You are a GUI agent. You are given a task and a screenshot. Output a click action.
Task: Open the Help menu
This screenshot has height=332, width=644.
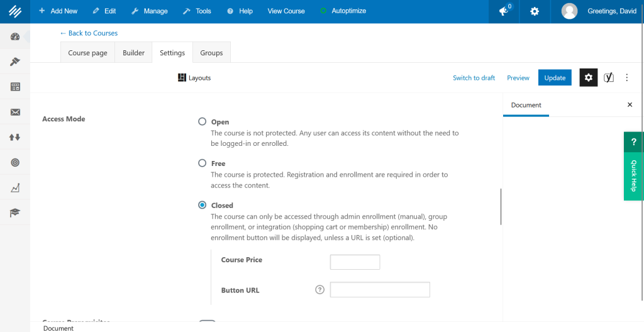240,11
